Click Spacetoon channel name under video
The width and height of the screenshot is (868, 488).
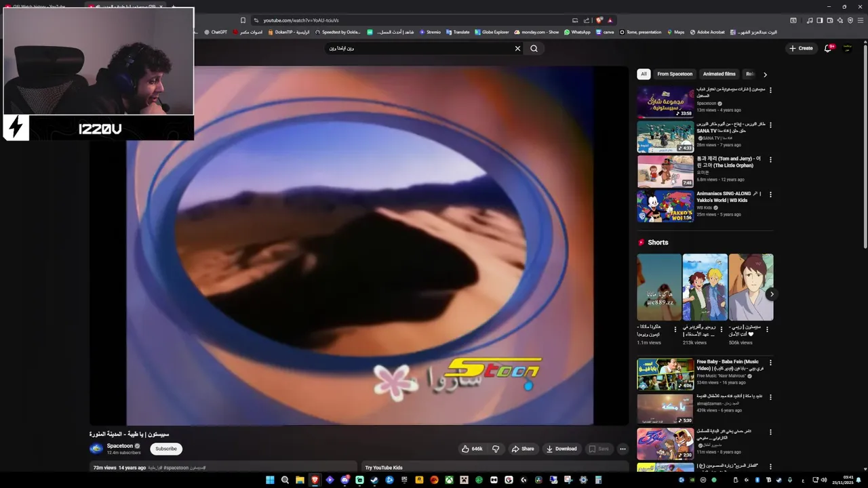(120, 446)
